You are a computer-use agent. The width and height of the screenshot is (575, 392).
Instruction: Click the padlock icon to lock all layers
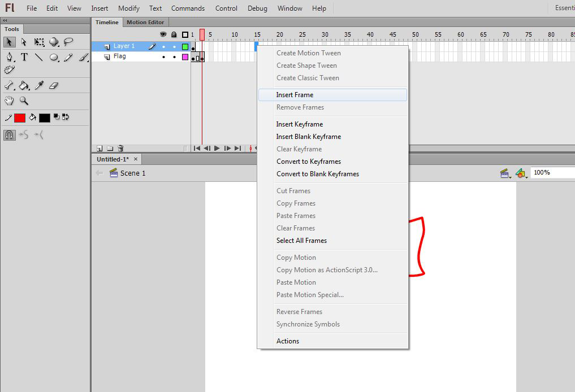click(174, 34)
